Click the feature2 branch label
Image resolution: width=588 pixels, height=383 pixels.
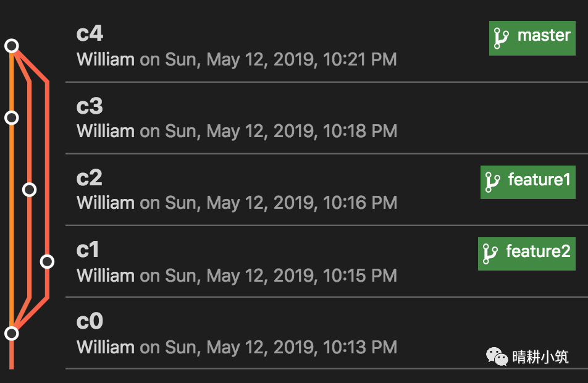[537, 251]
